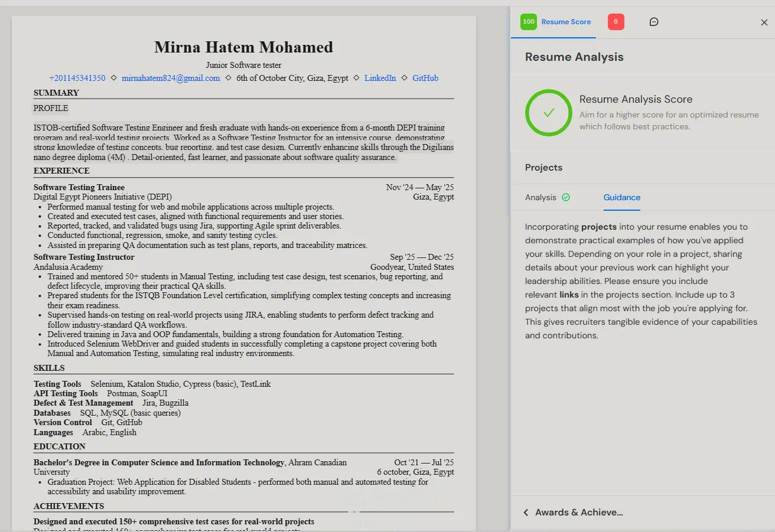
Task: Click the Graduation Project bullet point
Action: pos(238,487)
